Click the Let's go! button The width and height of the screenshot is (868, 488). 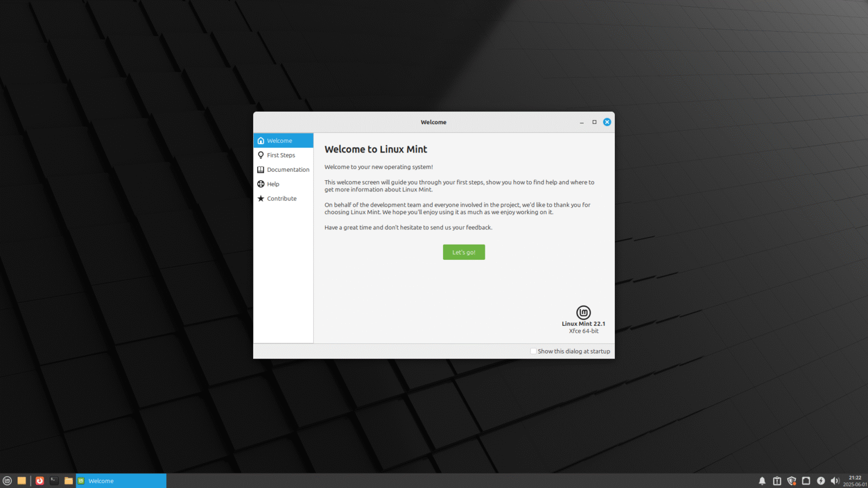point(463,252)
